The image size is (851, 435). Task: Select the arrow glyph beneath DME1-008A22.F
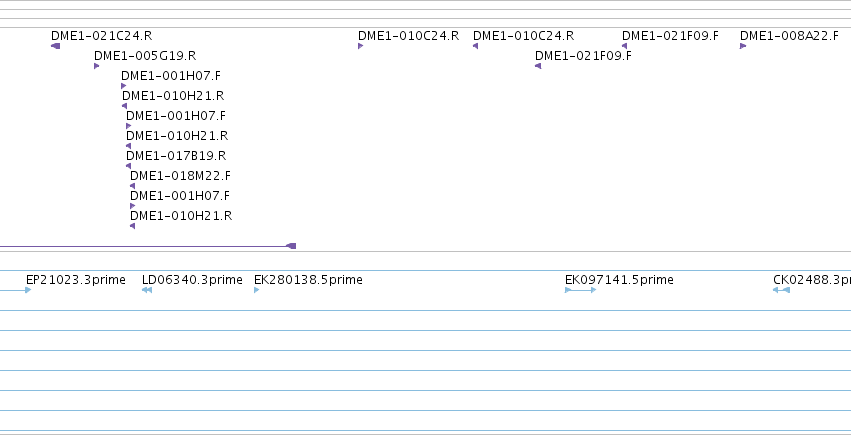pos(743,46)
